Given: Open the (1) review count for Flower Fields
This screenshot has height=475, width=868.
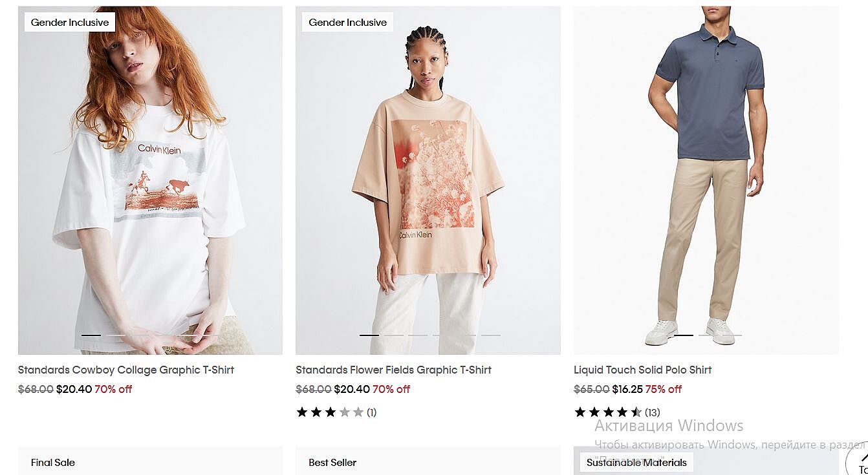Looking at the screenshot, I should 372,412.
